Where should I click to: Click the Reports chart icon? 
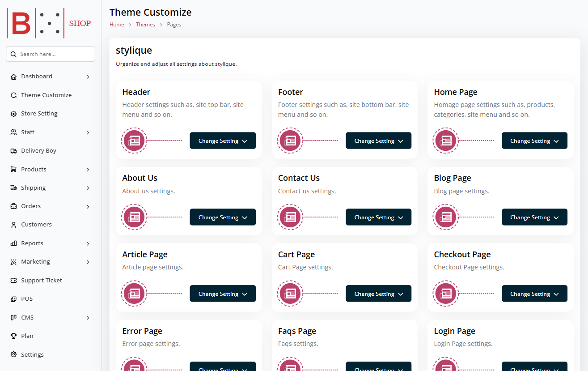[13, 243]
